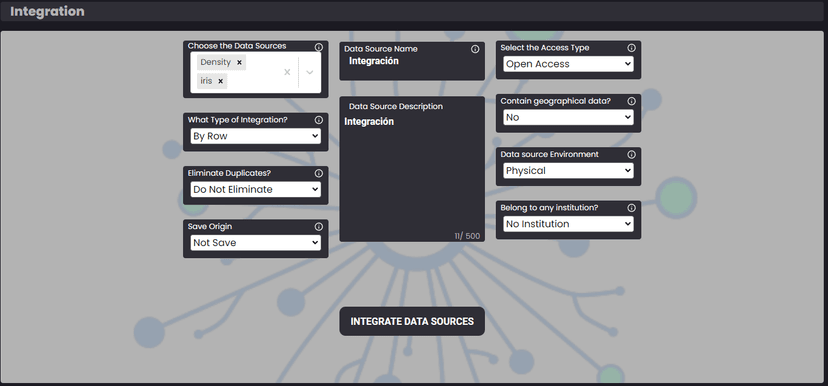Click info icon beside Eliminate Duplicates

tap(318, 173)
